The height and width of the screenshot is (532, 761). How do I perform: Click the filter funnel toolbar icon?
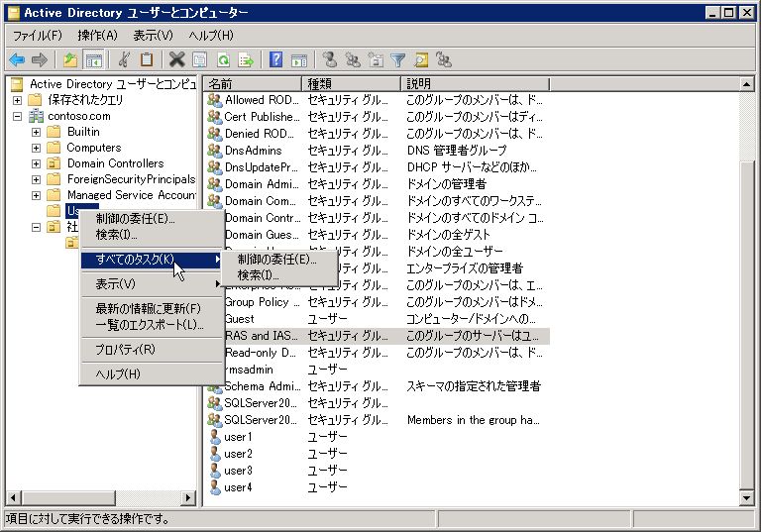398,60
